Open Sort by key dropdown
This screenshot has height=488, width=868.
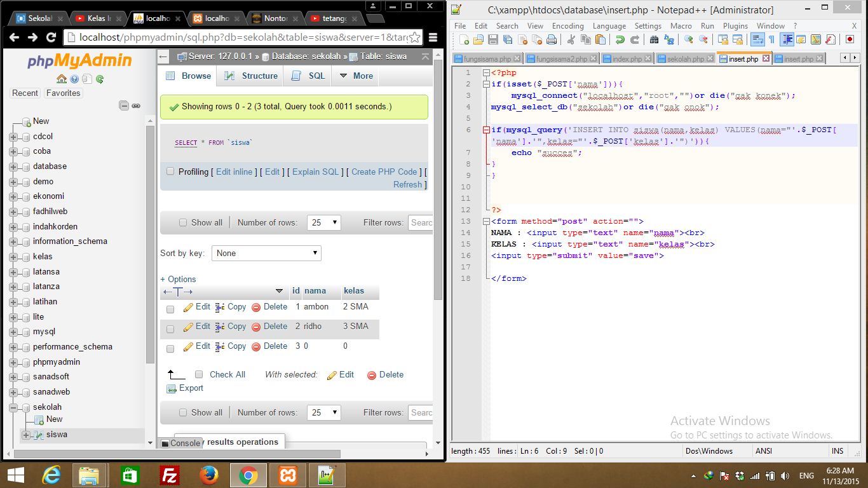click(x=266, y=253)
